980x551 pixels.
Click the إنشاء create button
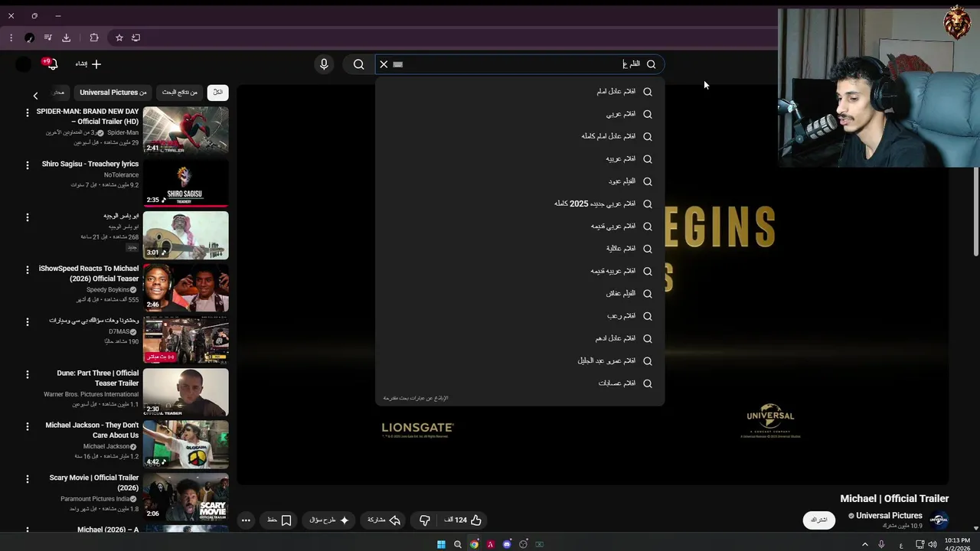point(88,64)
